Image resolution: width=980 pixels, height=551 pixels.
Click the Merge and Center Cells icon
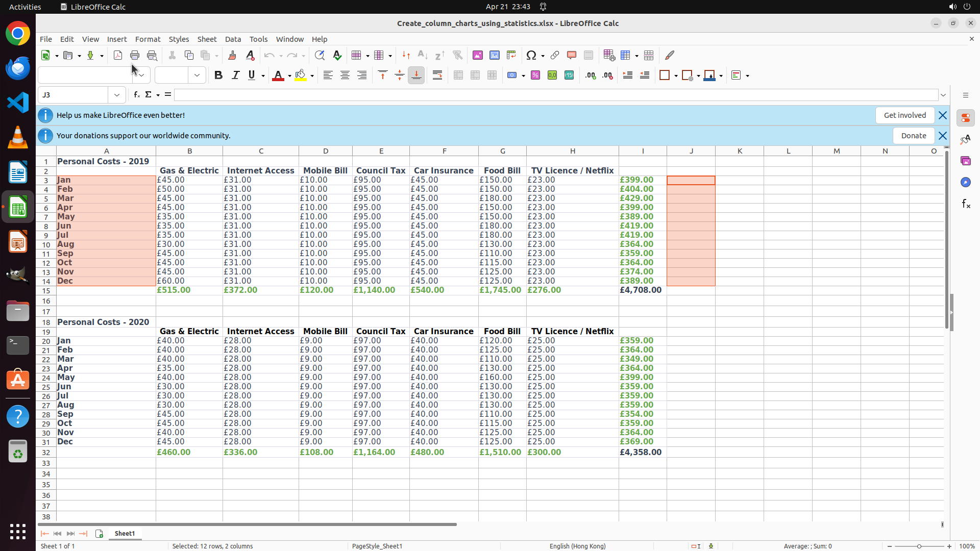click(x=458, y=76)
